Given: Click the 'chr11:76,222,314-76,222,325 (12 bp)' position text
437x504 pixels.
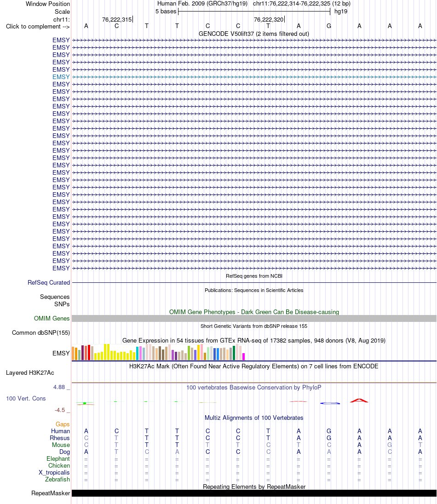Looking at the screenshot, I should (x=302, y=4).
